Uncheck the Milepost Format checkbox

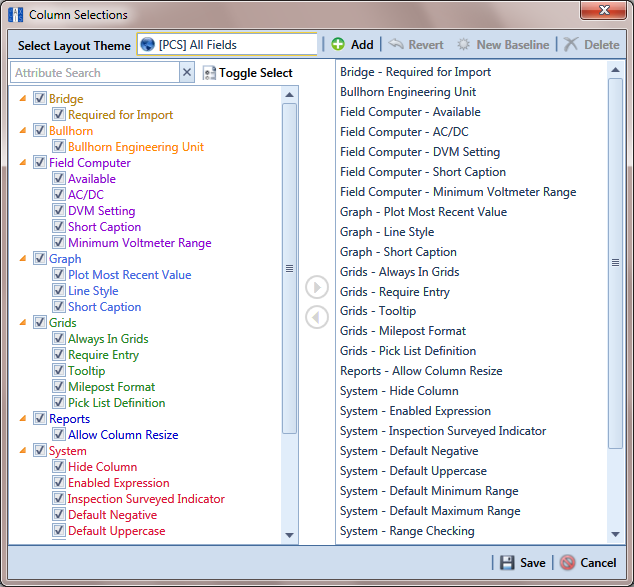(59, 386)
